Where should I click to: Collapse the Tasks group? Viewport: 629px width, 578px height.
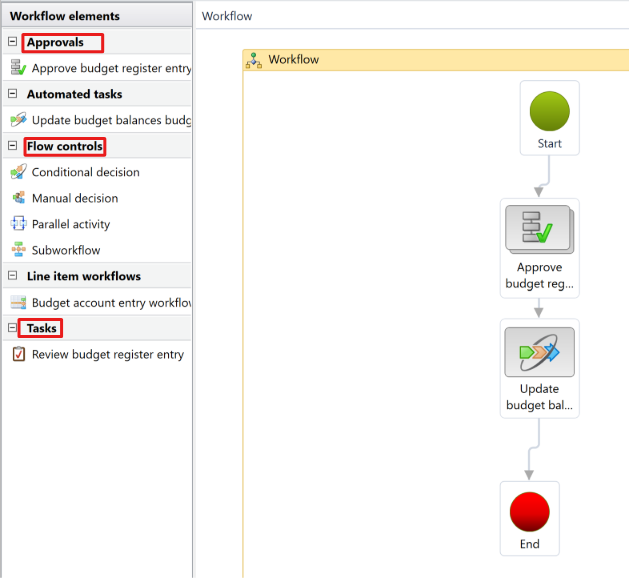[x=12, y=328]
